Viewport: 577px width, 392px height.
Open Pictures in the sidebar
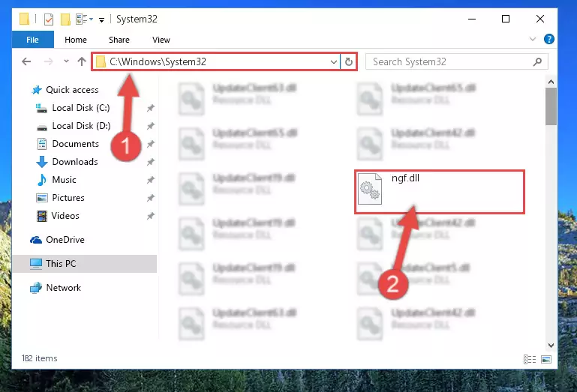click(68, 198)
